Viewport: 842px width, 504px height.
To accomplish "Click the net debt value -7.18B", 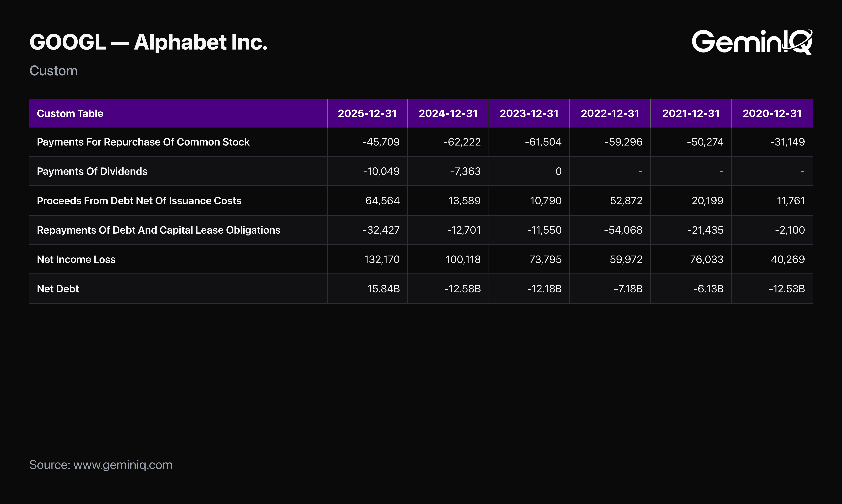I will pos(628,289).
